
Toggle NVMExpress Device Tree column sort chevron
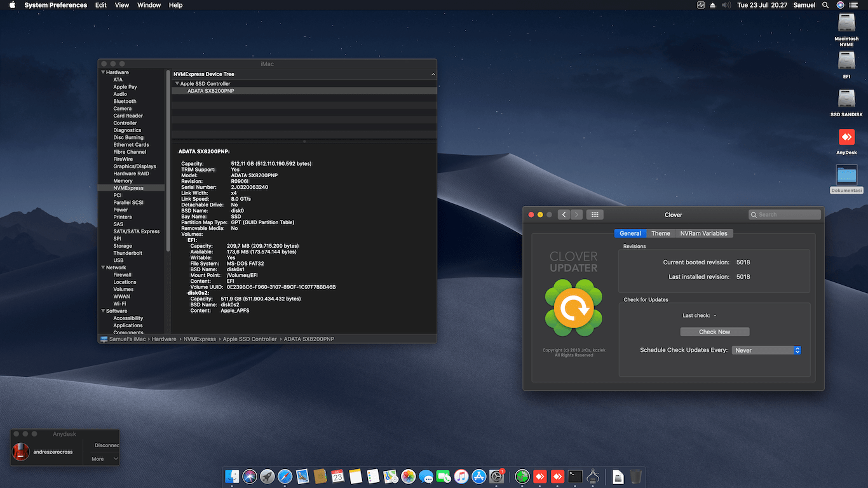point(433,74)
